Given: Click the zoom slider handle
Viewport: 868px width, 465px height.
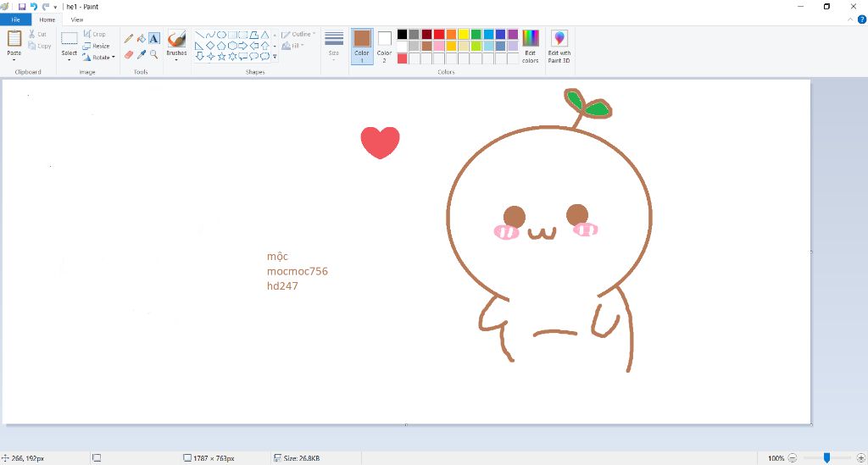Looking at the screenshot, I should [826, 458].
